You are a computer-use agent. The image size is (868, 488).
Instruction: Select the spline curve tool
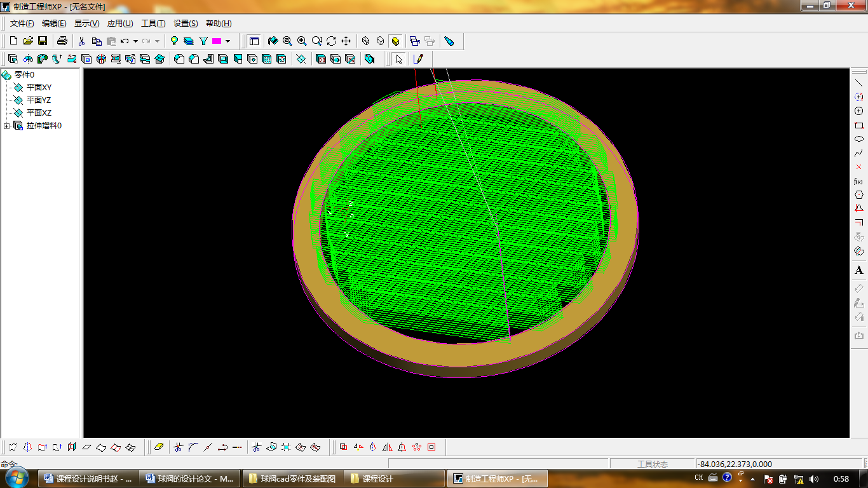[859, 153]
